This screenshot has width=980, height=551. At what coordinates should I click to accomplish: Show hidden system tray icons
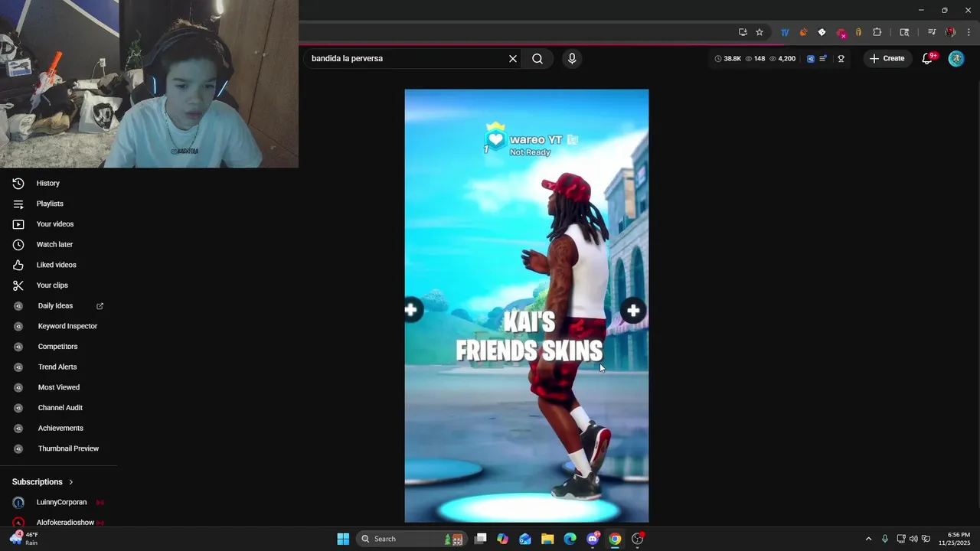pos(868,539)
